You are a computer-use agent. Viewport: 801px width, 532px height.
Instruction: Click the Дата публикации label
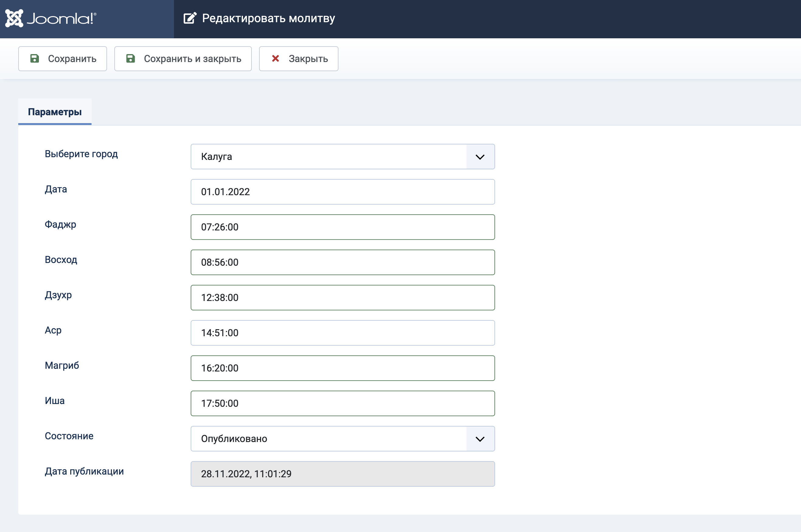point(84,472)
